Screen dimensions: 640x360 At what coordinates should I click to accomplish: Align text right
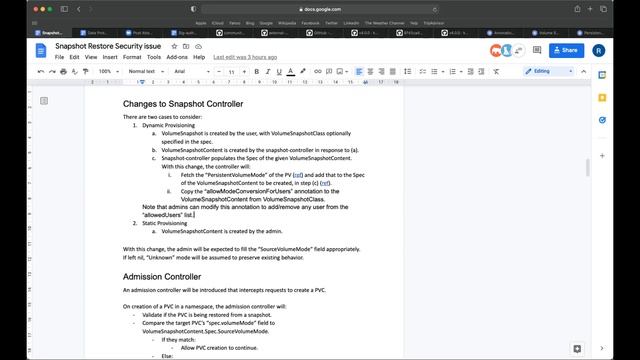tap(381, 71)
